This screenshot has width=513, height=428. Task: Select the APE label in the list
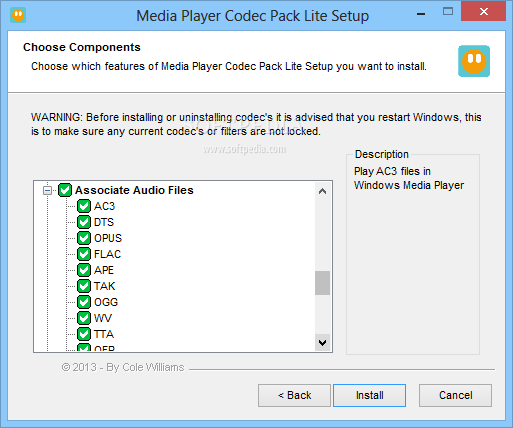click(x=104, y=270)
